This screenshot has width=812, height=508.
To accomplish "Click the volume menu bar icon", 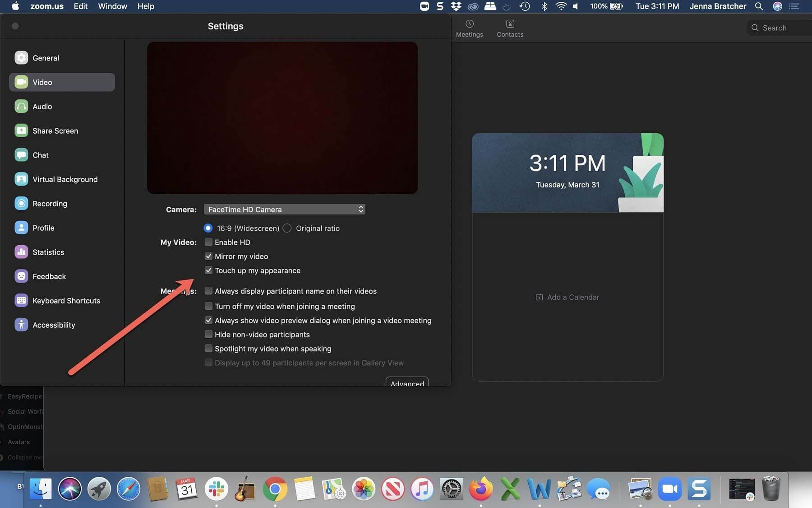I will tap(575, 6).
